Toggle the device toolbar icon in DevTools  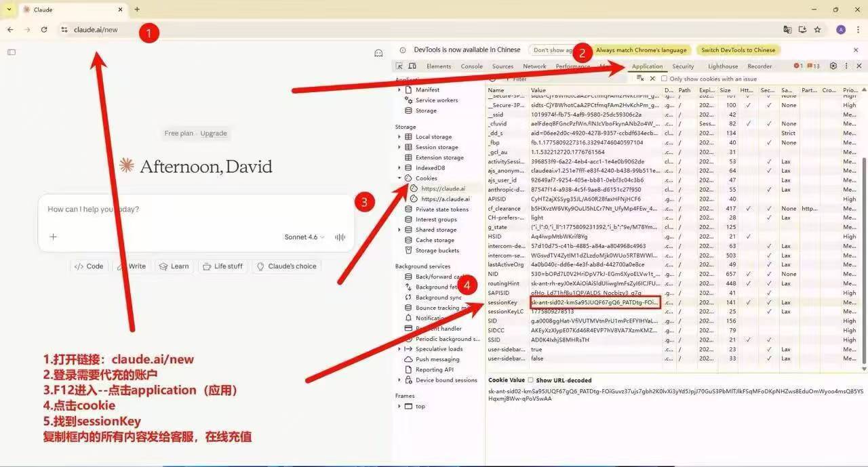[x=412, y=66]
